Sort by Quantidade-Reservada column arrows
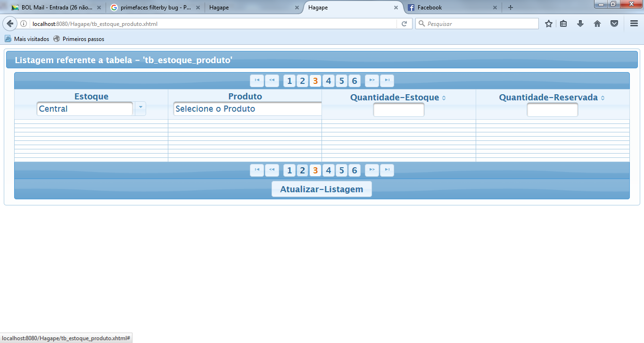Screen dimensions: 644x343 point(603,98)
